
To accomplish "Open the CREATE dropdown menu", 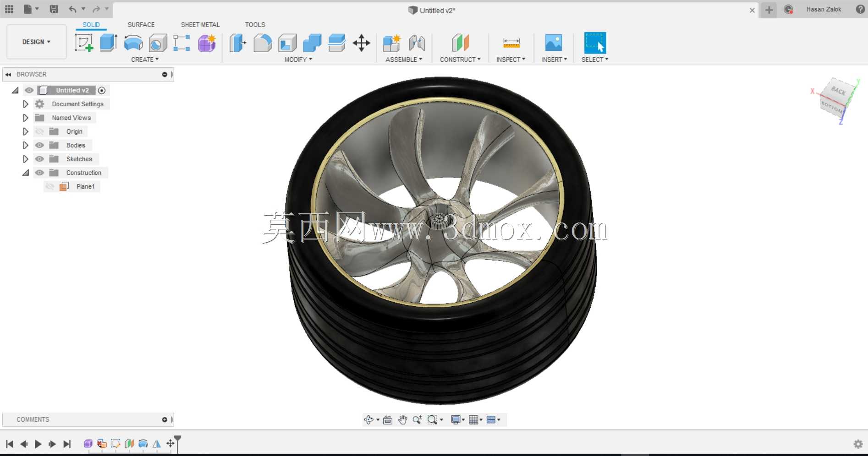I will point(145,60).
